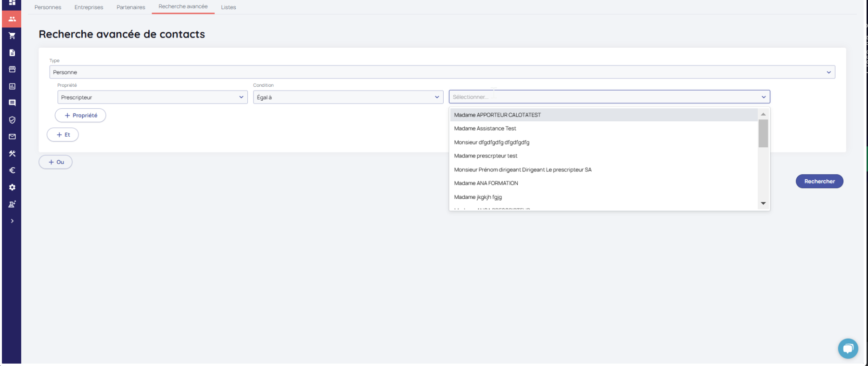Open the shopping cart sidebar icon

tap(12, 36)
